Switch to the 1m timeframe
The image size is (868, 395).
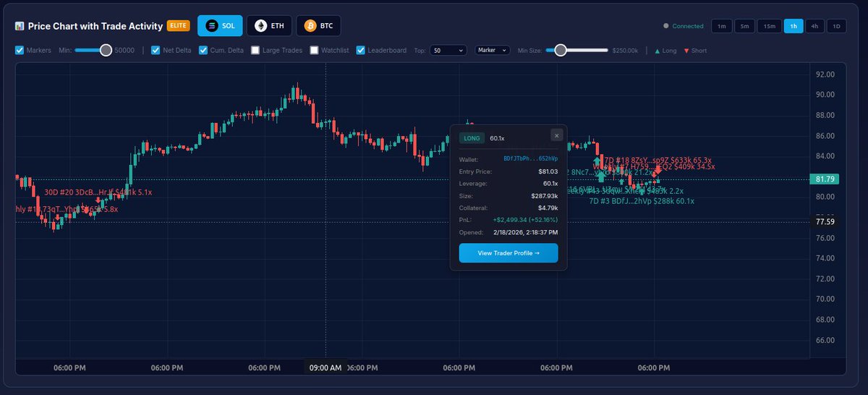[x=721, y=26]
